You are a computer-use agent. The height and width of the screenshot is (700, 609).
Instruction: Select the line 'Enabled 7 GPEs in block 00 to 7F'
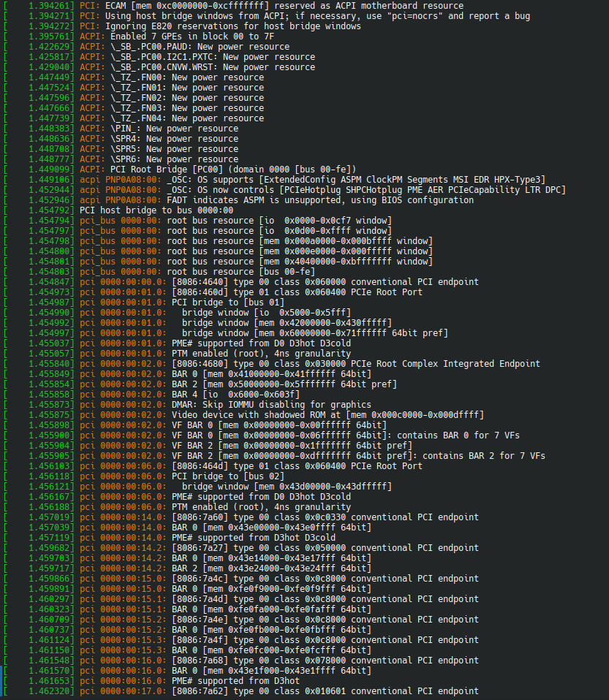pyautogui.click(x=192, y=37)
